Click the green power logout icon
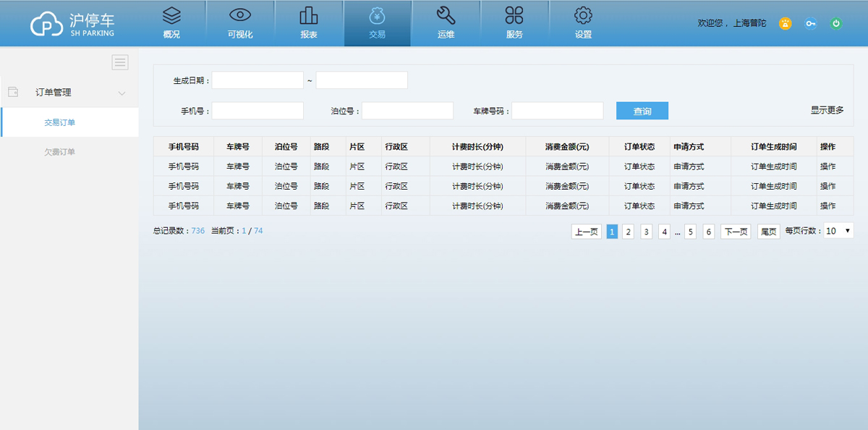868x430 pixels. 836,23
